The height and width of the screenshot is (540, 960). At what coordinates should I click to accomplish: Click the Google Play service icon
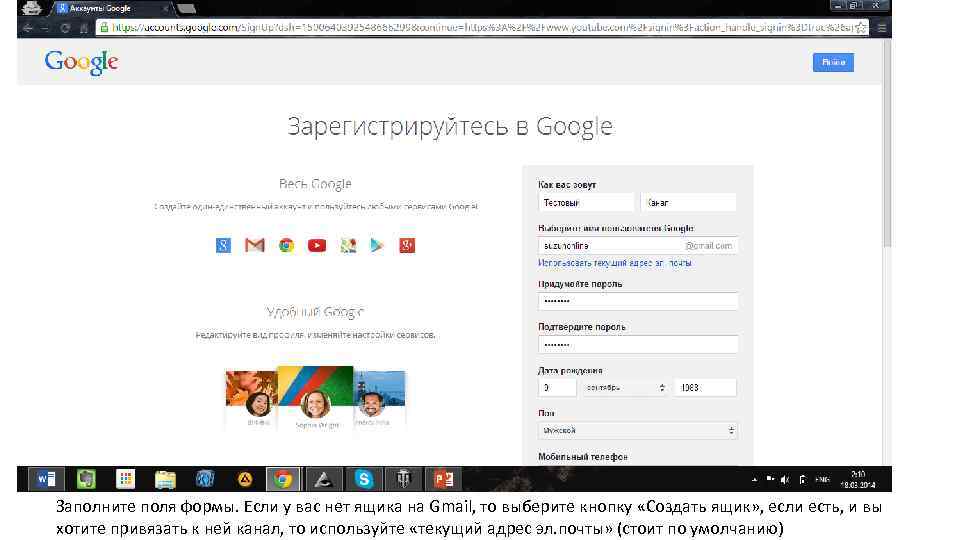377,246
